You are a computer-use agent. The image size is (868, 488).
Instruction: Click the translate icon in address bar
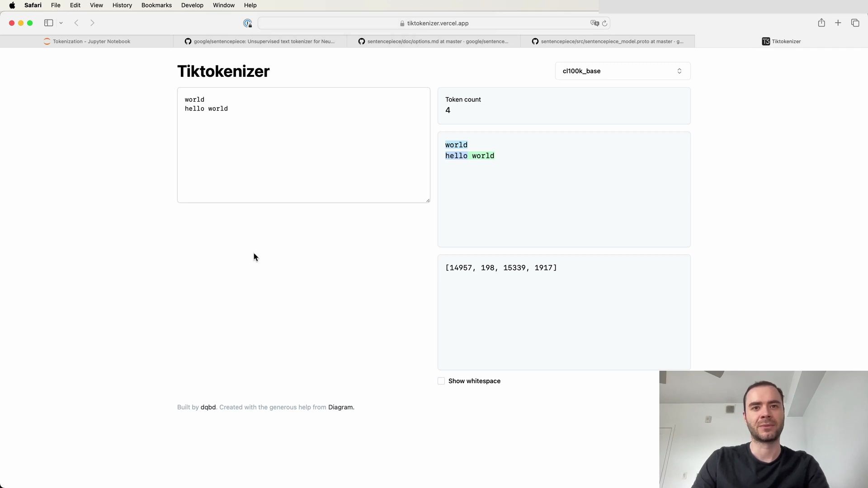(594, 23)
